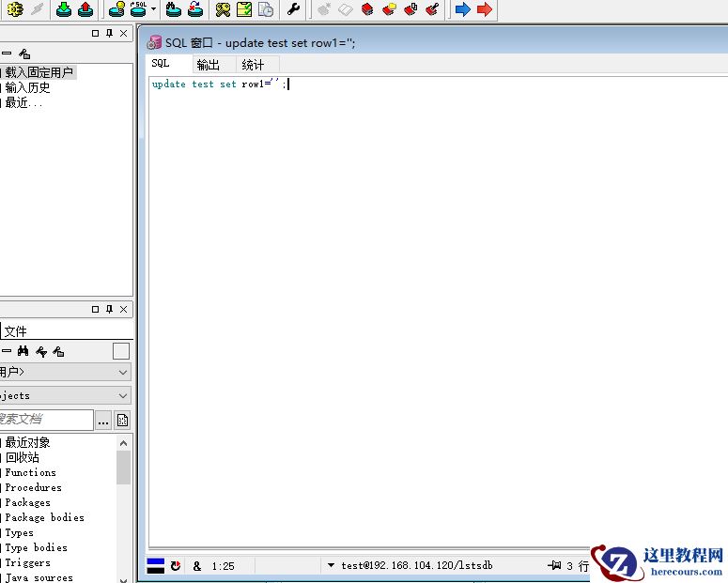Select Types in the object tree
The image size is (728, 583).
point(20,532)
